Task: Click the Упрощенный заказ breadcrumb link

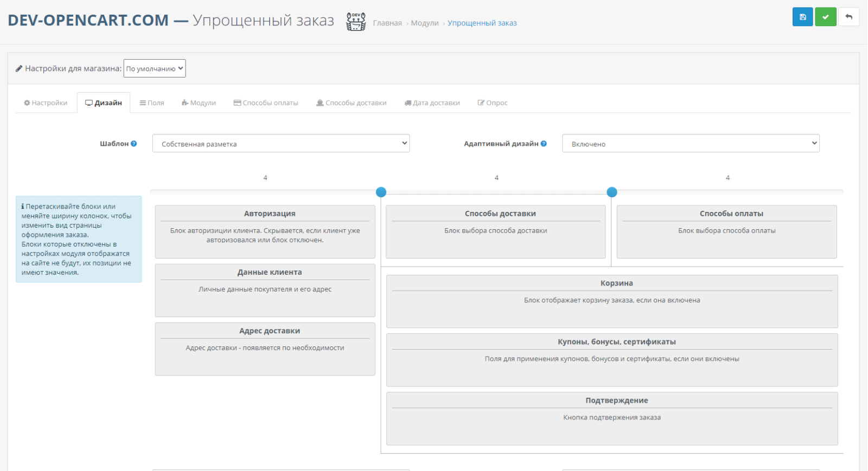Action: (x=482, y=23)
